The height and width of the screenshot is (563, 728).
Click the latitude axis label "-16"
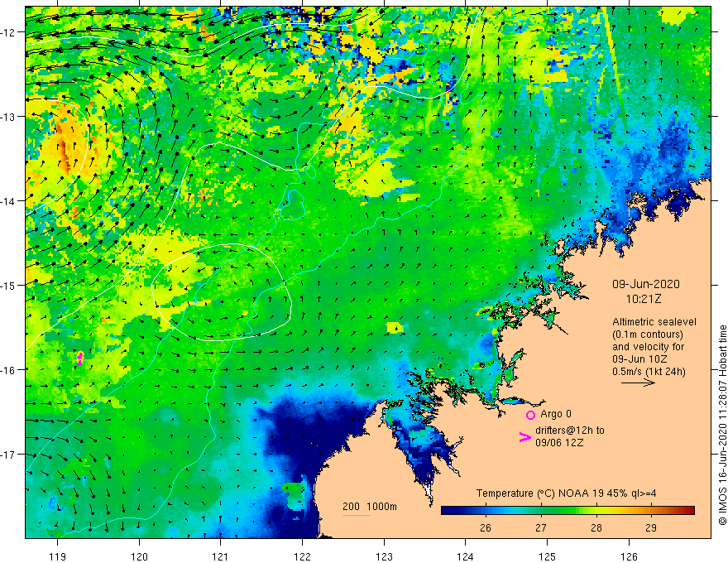pos(8,370)
